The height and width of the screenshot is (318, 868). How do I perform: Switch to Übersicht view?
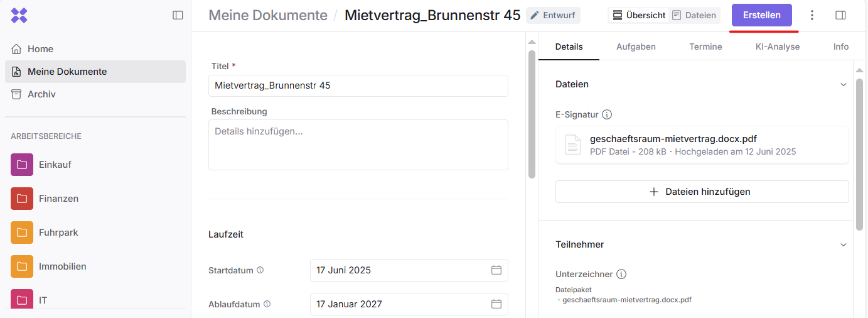click(x=639, y=15)
